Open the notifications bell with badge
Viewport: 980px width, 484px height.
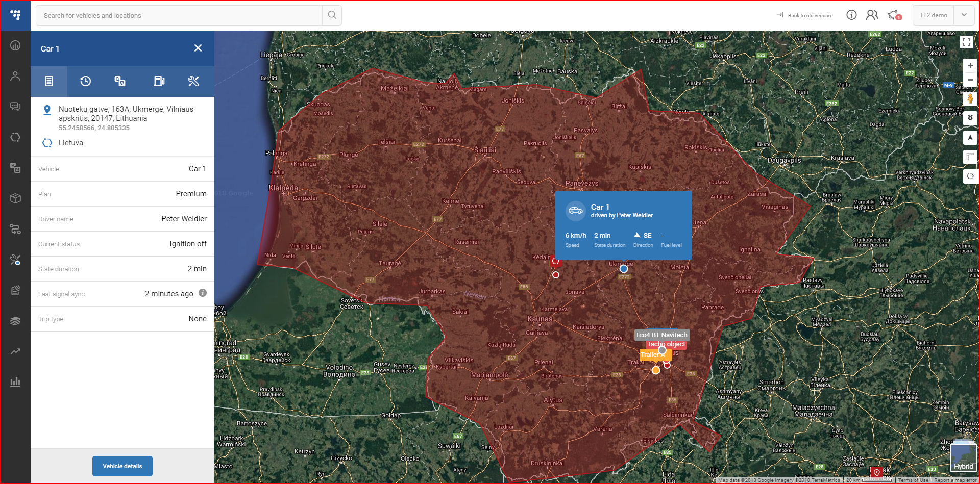click(x=894, y=15)
